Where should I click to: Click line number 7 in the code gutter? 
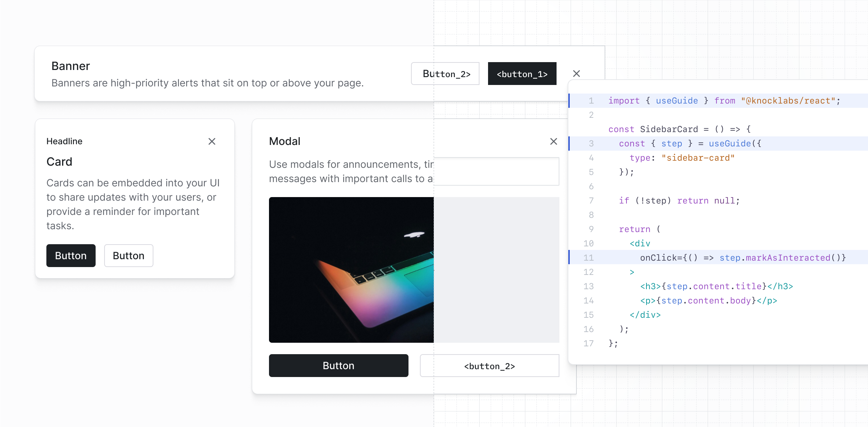(x=591, y=200)
